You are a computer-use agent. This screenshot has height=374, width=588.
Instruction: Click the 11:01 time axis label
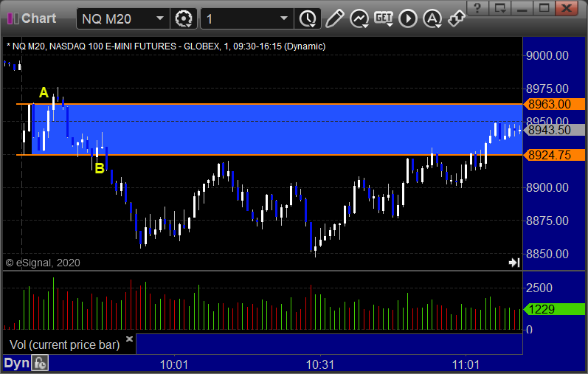(466, 364)
